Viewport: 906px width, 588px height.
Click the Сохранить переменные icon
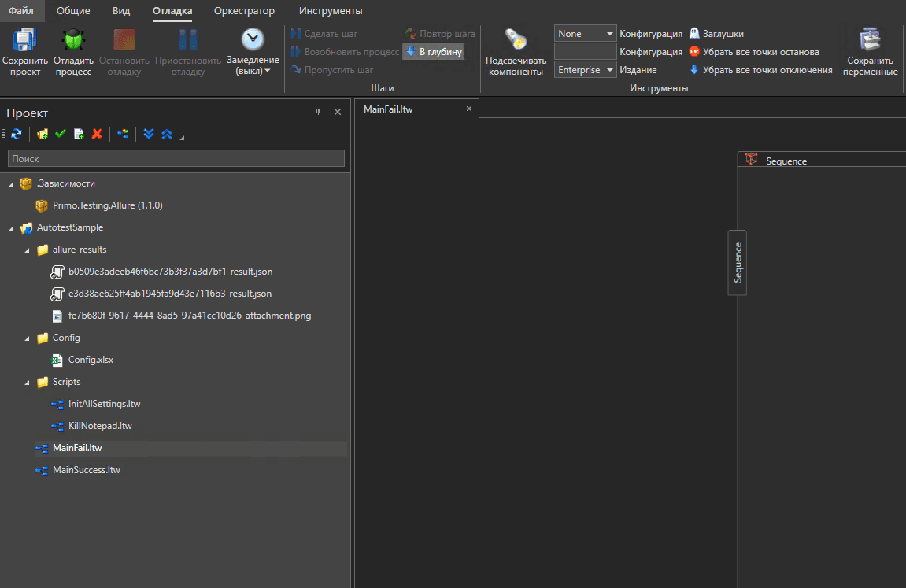(x=870, y=41)
